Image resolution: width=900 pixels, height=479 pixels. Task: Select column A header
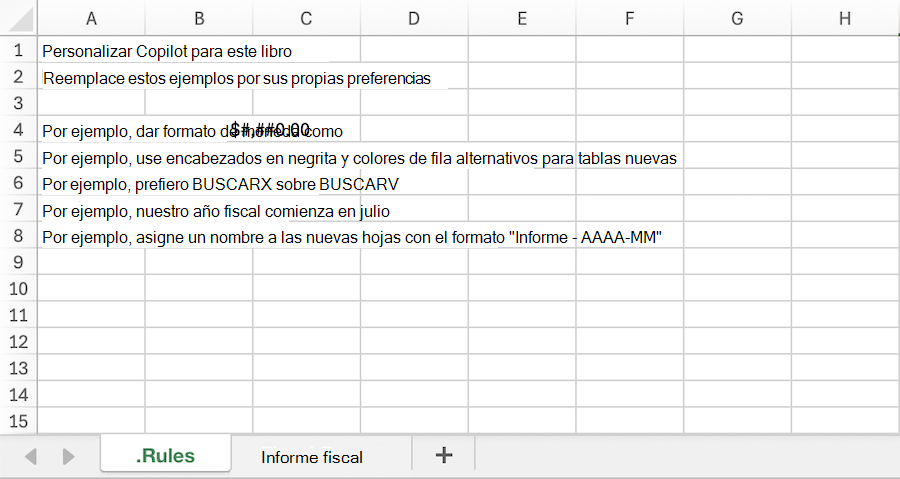(x=91, y=18)
